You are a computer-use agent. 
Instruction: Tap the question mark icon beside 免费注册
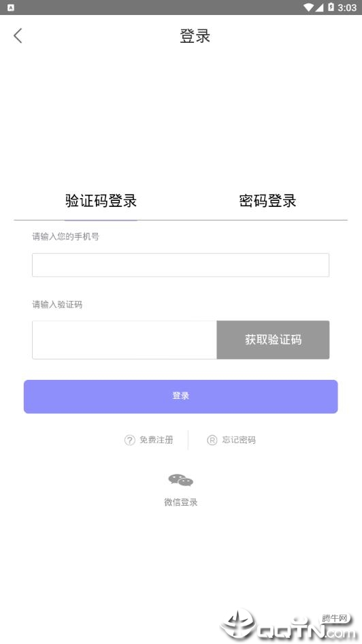pyautogui.click(x=130, y=440)
